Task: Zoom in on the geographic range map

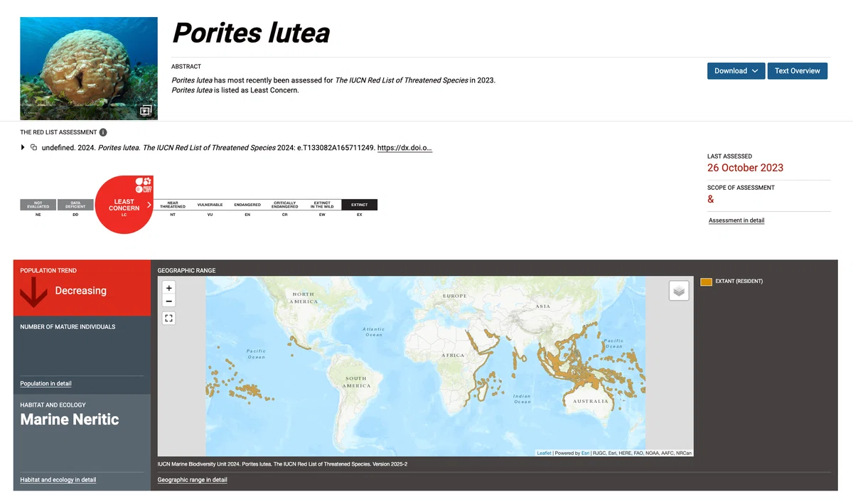Action: [x=168, y=288]
